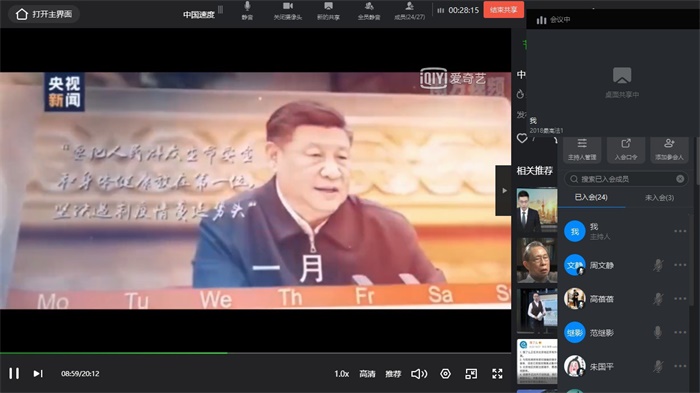Open the player settings circle icon

(x=446, y=374)
